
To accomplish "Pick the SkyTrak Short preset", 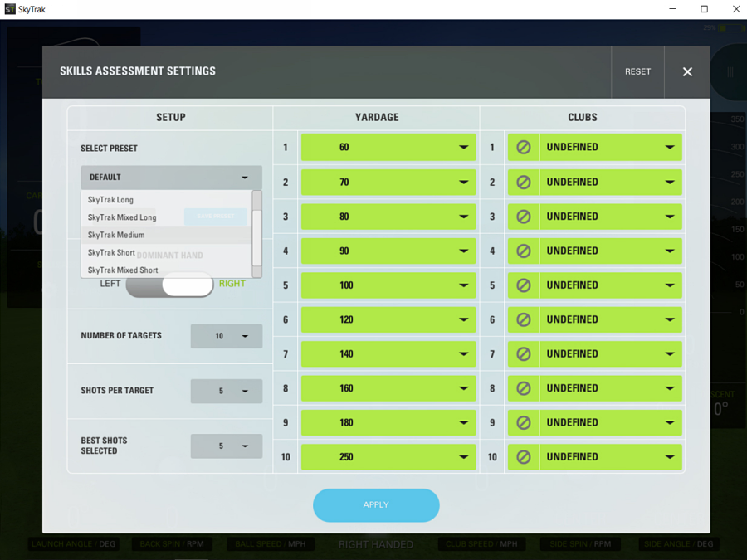I will [x=166, y=253].
